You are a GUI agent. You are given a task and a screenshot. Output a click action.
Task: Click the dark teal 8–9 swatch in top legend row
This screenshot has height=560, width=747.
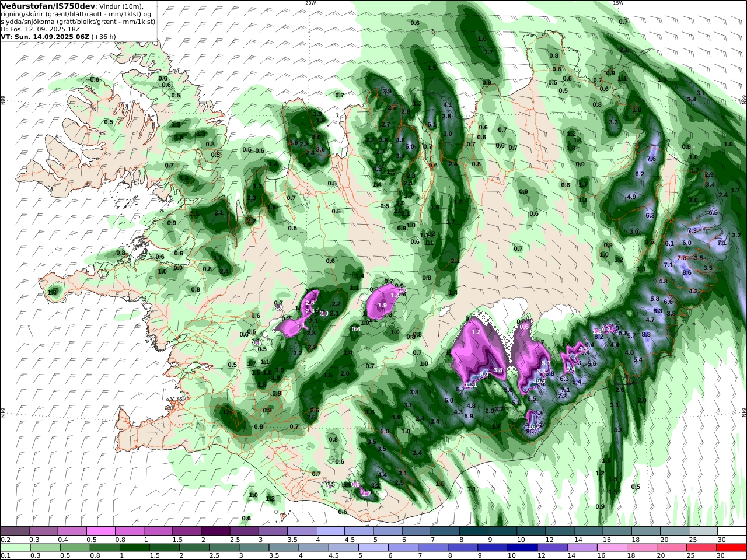tap(473, 531)
